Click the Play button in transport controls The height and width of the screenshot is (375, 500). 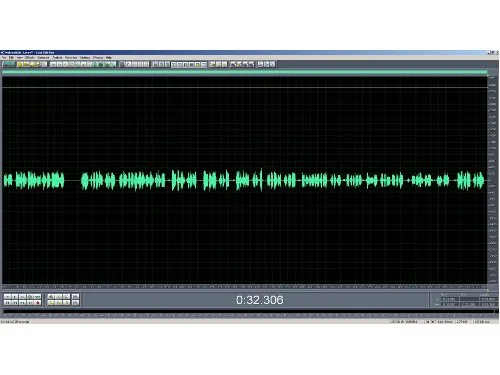(x=15, y=297)
